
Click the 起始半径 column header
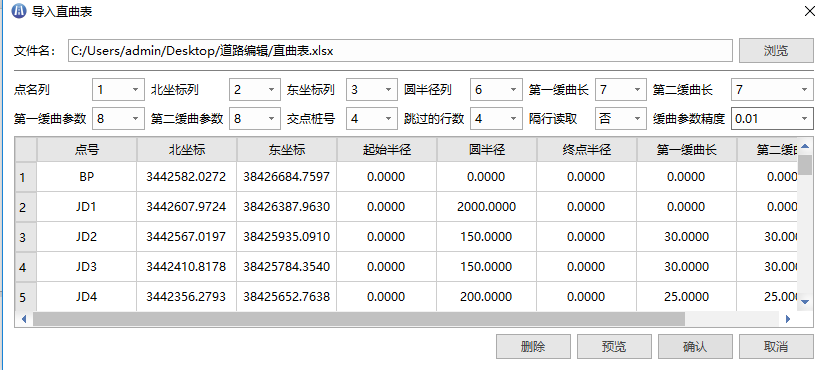click(387, 150)
